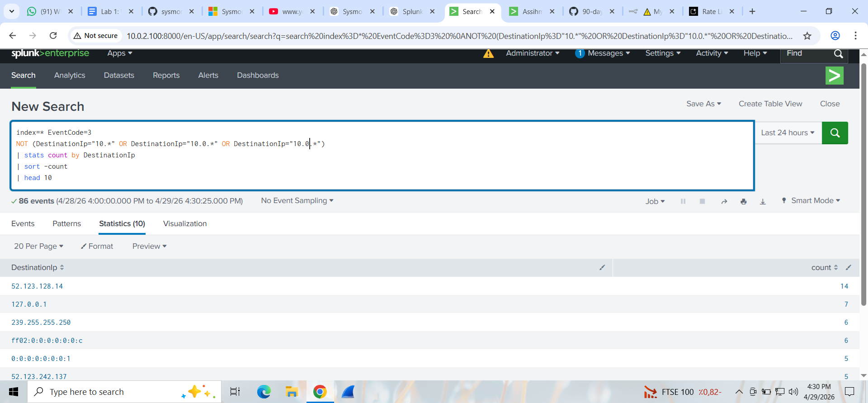Click the 52.123.128.14 DestinationIp value
The width and height of the screenshot is (868, 403).
click(37, 286)
